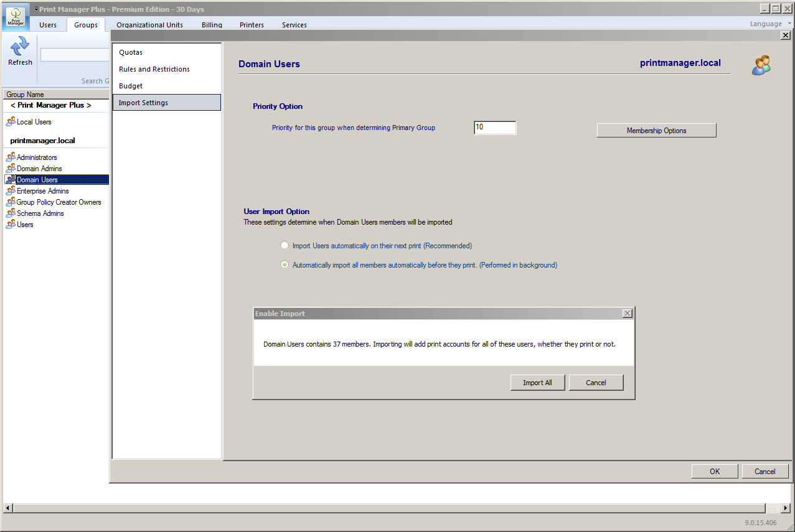The image size is (795, 532).
Task: Click the Membership Options button
Action: [x=657, y=131]
